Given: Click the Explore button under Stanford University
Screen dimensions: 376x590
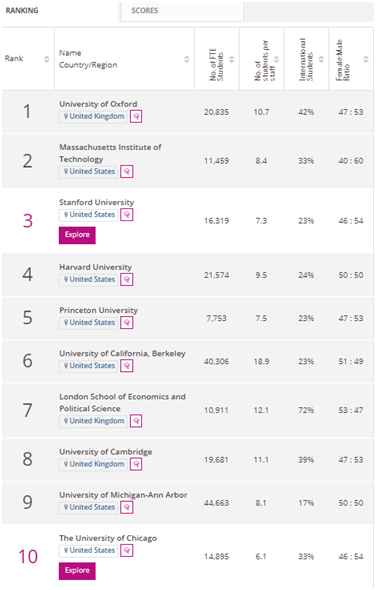Looking at the screenshot, I should click(x=77, y=235).
